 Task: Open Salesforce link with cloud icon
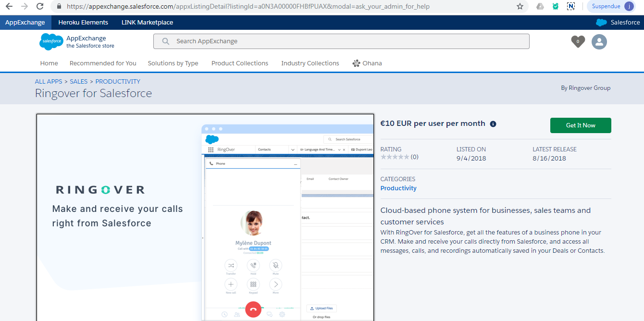coord(618,23)
